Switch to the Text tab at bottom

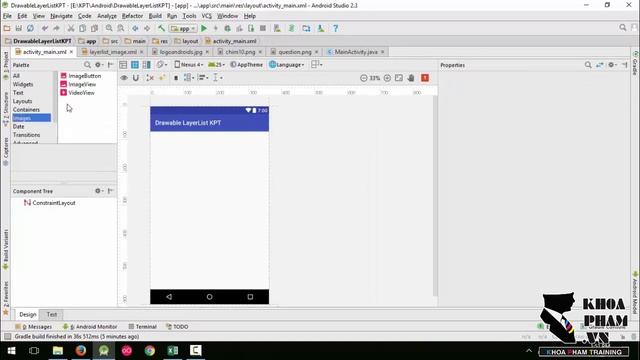point(52,314)
